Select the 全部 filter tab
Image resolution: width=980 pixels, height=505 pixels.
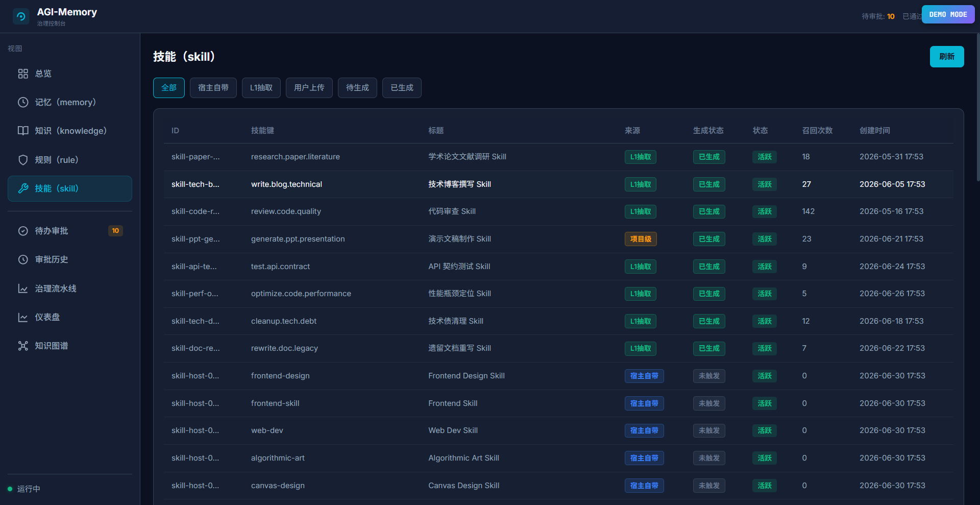pyautogui.click(x=169, y=88)
